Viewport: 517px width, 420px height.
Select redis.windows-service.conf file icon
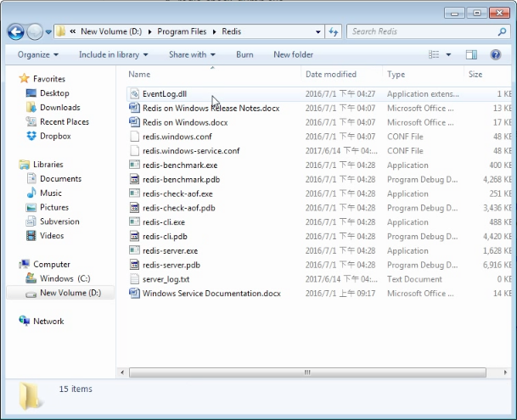tap(134, 151)
